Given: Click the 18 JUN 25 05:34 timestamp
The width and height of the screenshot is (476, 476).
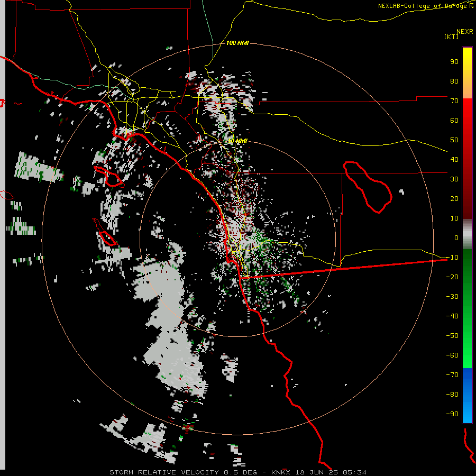Looking at the screenshot, I should tap(331, 472).
